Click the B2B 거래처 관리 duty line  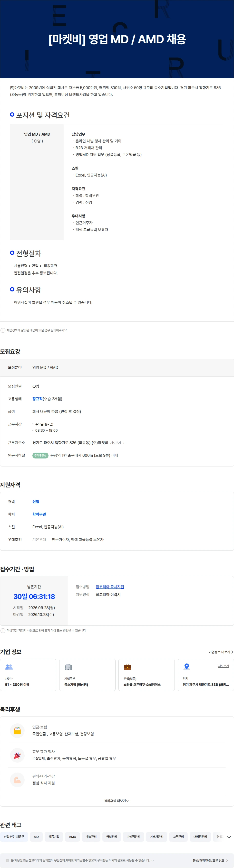[x=89, y=148]
